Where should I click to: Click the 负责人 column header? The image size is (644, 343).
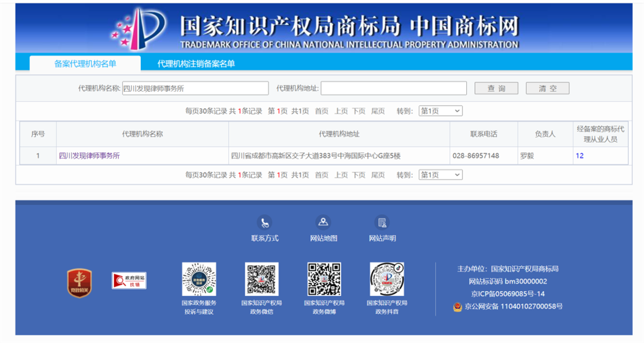click(x=545, y=134)
